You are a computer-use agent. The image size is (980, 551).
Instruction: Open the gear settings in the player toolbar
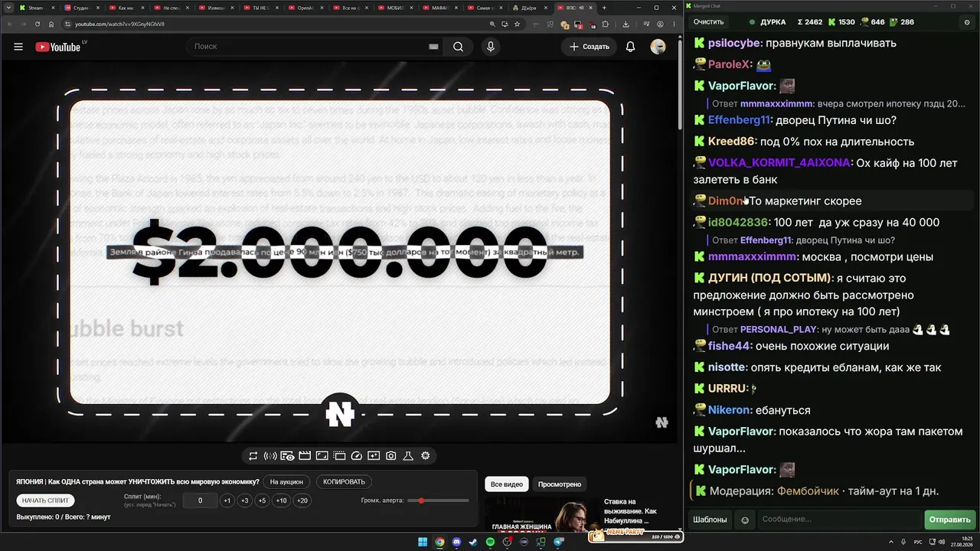point(426,456)
